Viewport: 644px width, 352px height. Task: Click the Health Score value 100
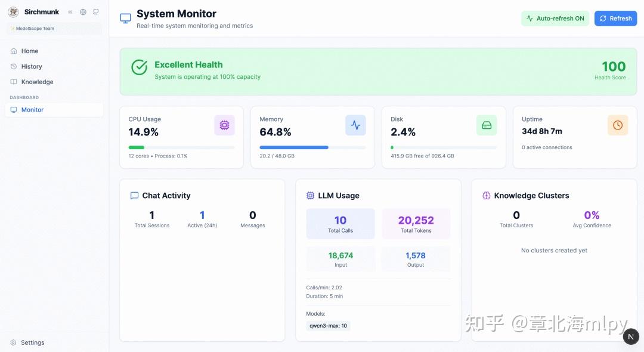(614, 67)
